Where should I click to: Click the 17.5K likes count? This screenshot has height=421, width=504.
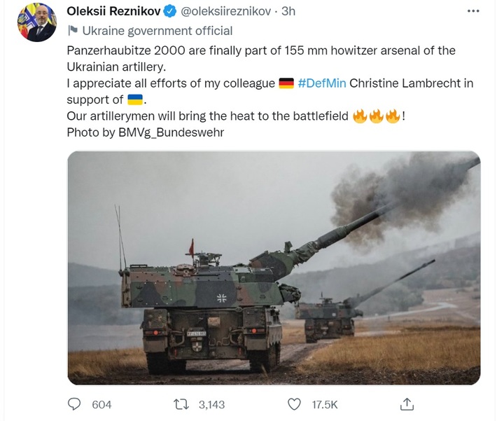click(324, 404)
